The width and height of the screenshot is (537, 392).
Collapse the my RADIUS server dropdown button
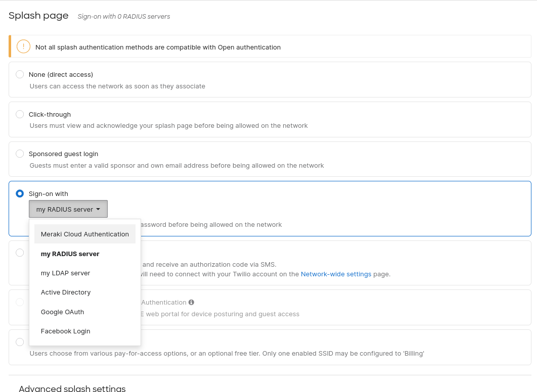click(68, 209)
